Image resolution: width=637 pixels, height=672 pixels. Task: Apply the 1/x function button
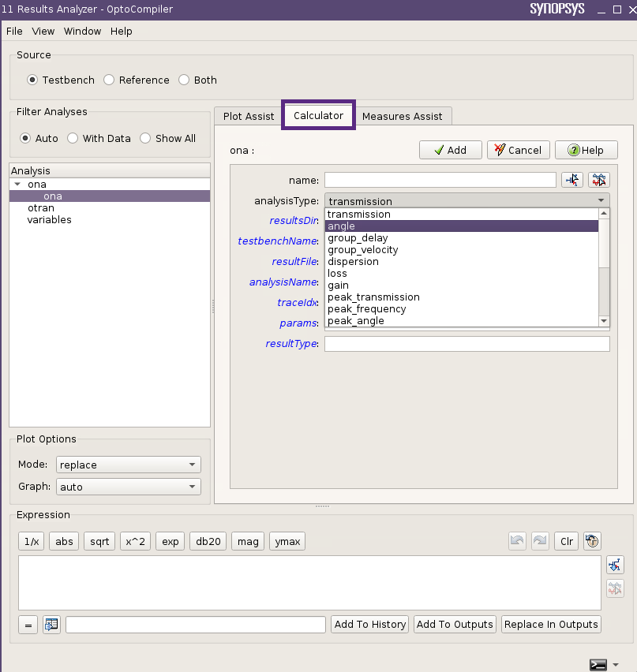32,541
